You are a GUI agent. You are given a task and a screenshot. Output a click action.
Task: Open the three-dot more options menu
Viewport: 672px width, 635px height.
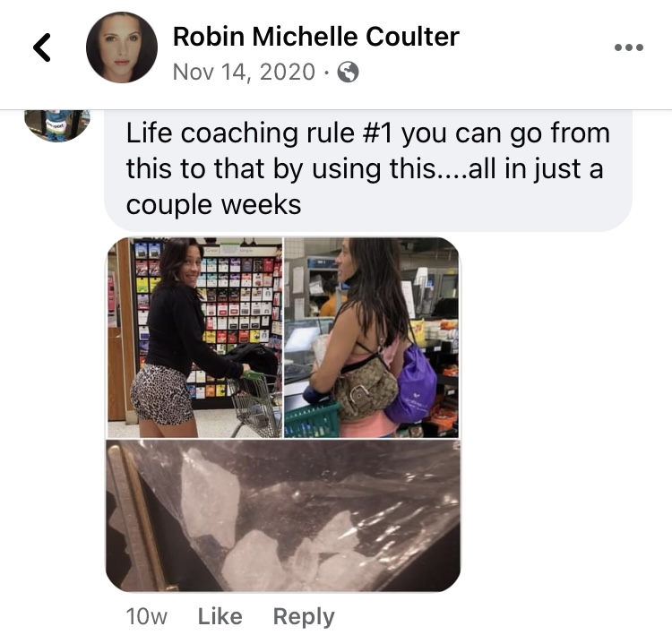click(x=629, y=47)
